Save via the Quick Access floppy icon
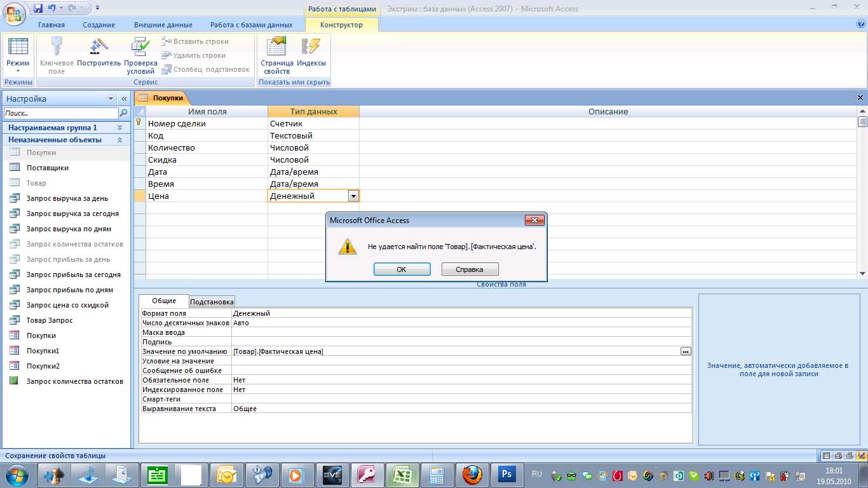This screenshot has width=868, height=488. [38, 8]
